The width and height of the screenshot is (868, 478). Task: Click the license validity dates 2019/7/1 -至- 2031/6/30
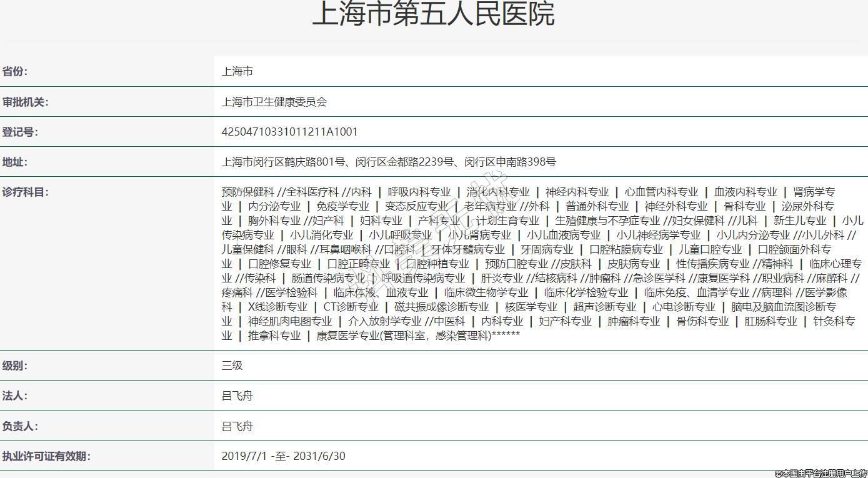pos(283,456)
